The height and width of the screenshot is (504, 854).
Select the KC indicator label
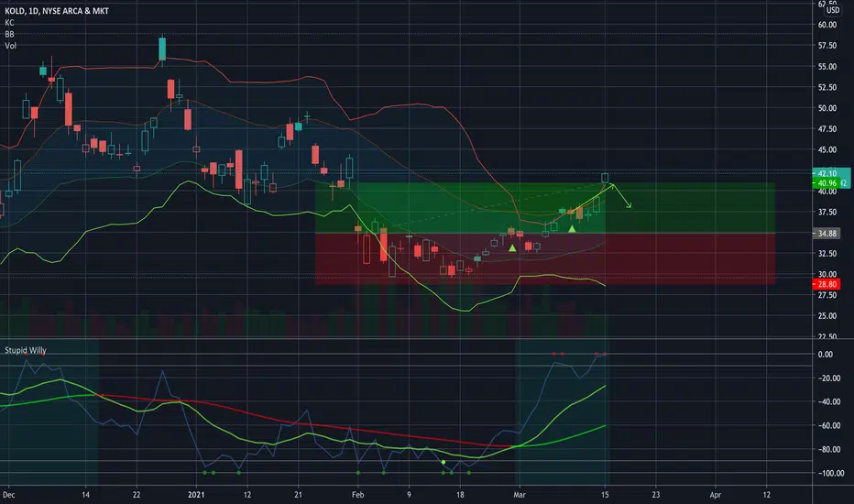[x=9, y=23]
